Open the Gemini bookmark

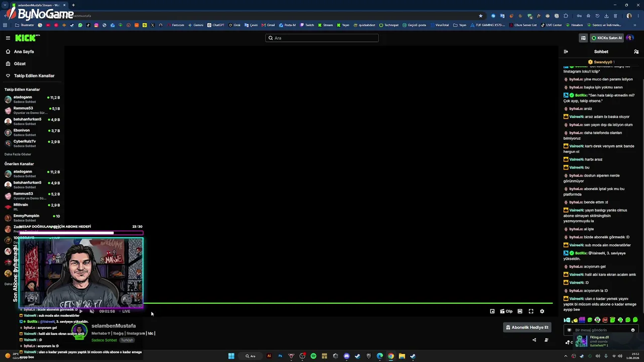(196, 25)
